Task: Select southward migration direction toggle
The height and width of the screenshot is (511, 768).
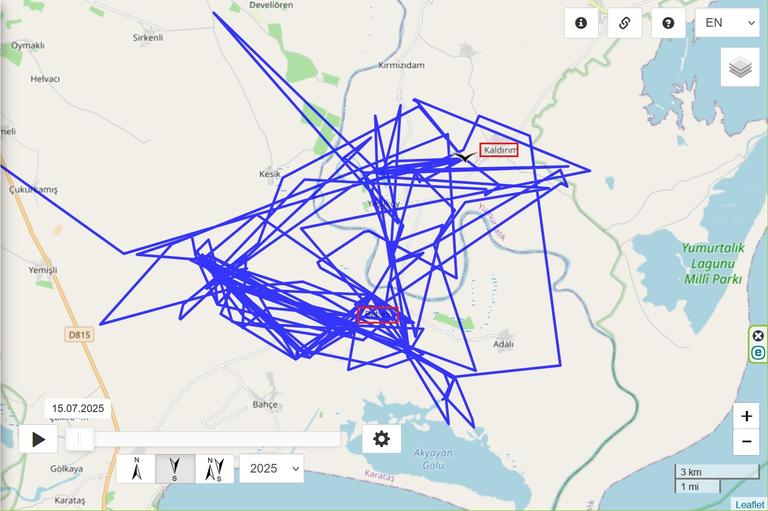Action: (x=175, y=469)
